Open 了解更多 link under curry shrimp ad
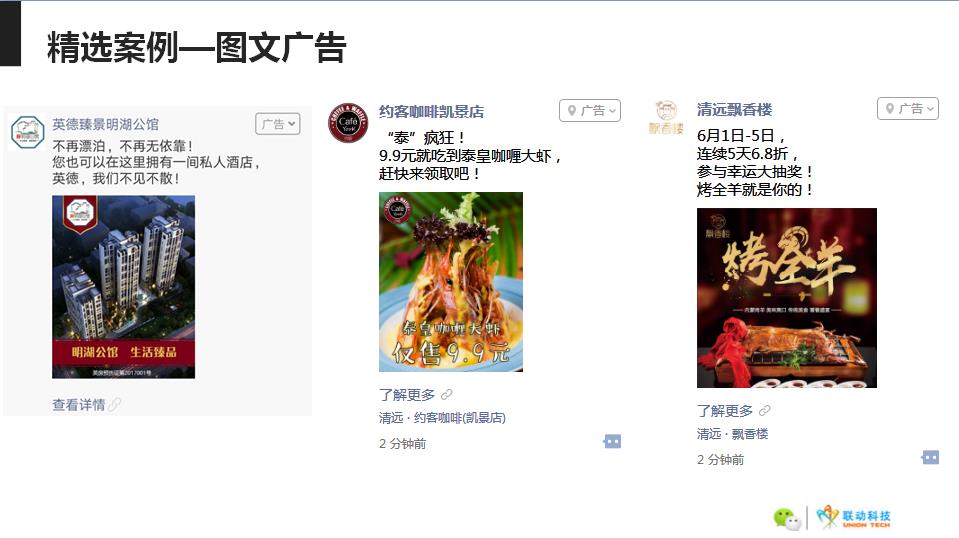 tap(407, 395)
